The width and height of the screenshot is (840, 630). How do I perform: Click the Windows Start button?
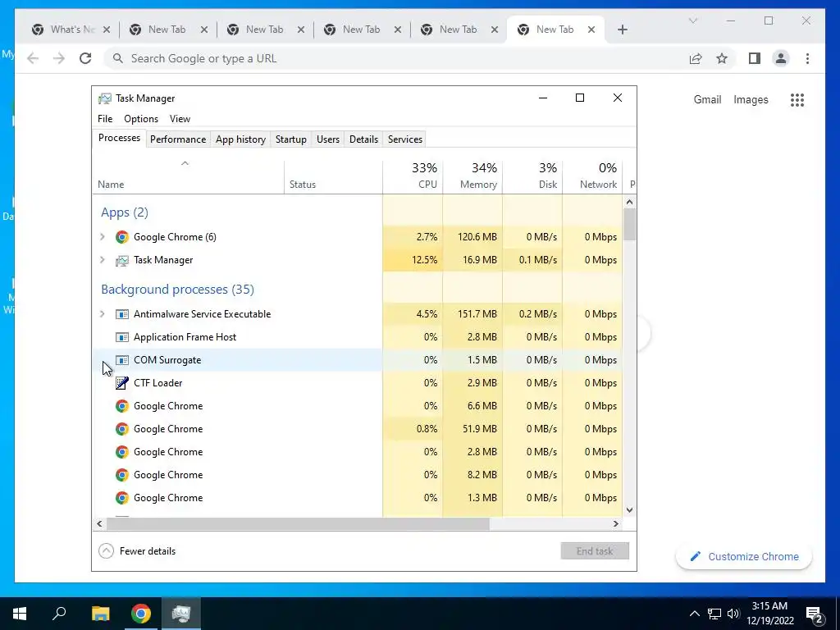20,614
